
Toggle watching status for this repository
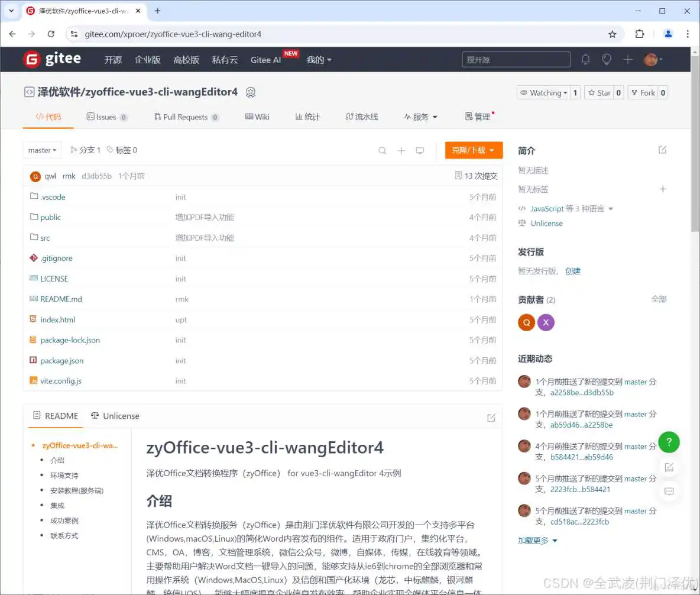(542, 92)
